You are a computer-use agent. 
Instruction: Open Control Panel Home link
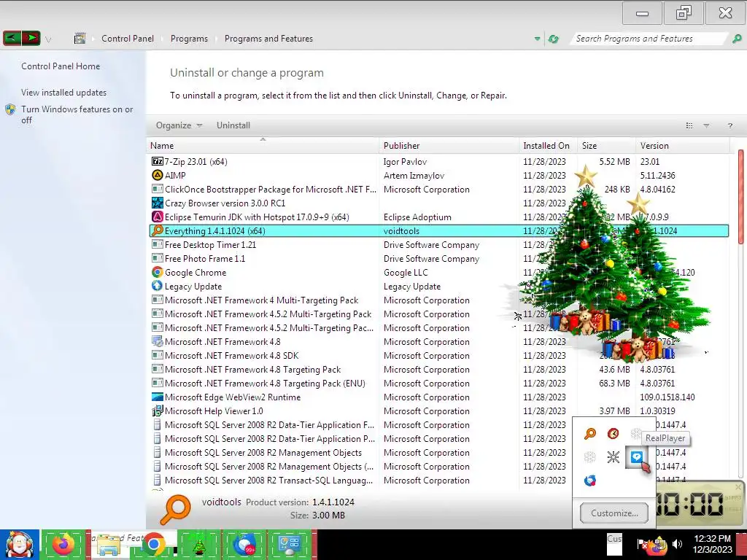tap(61, 66)
